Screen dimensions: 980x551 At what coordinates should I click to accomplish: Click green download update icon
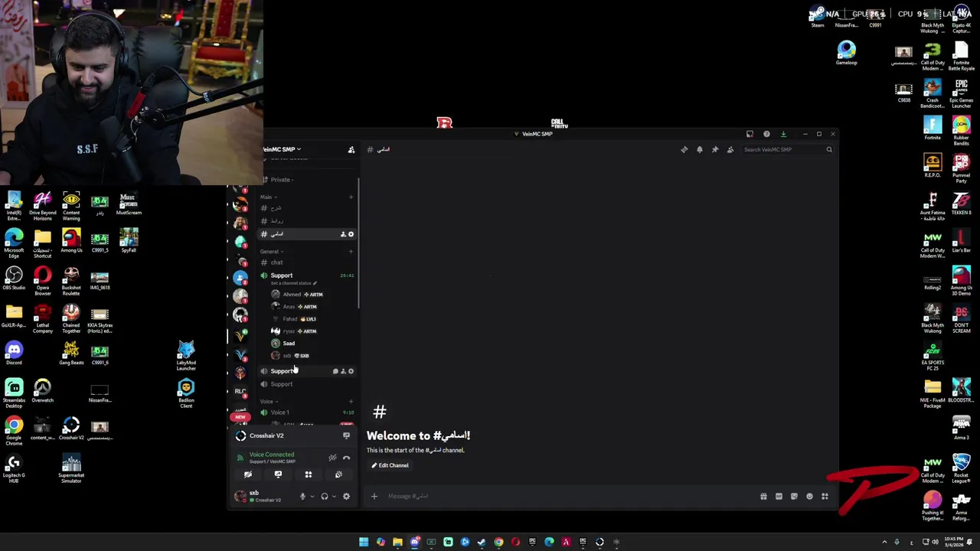(783, 134)
